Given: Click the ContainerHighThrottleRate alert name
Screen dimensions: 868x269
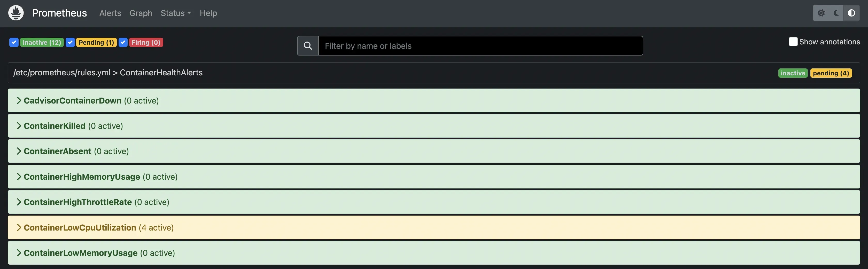Looking at the screenshot, I should tap(78, 202).
